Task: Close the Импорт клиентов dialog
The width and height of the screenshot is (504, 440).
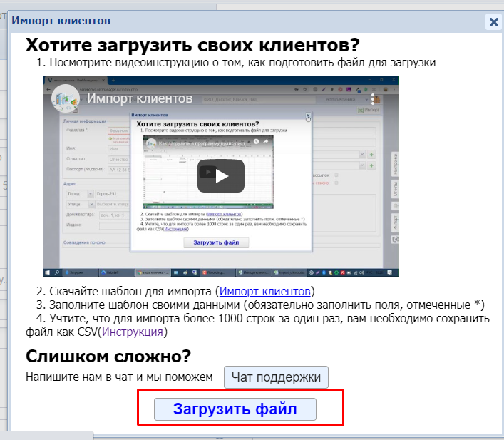Action: point(494,22)
